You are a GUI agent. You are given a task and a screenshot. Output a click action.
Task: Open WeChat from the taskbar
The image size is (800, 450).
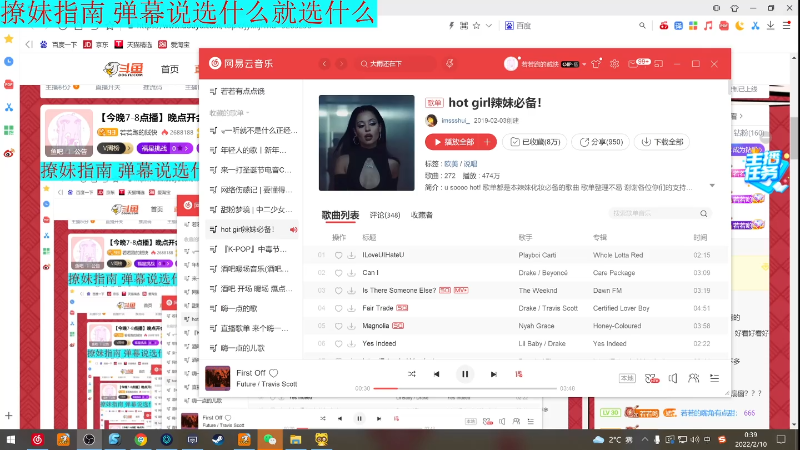[x=269, y=439]
